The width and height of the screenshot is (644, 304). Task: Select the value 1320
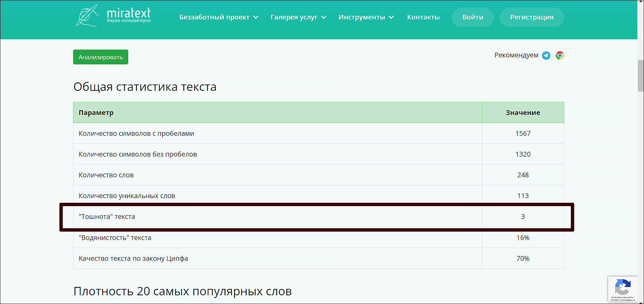coord(523,154)
